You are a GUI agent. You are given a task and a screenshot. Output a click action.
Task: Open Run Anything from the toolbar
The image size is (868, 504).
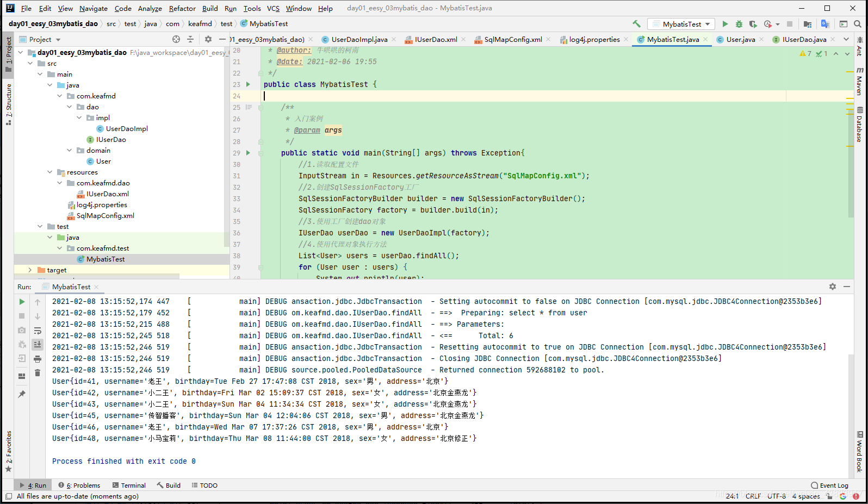click(844, 24)
